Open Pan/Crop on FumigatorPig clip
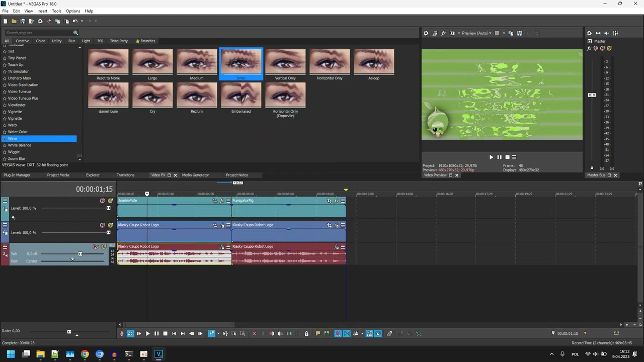 pos(330,201)
